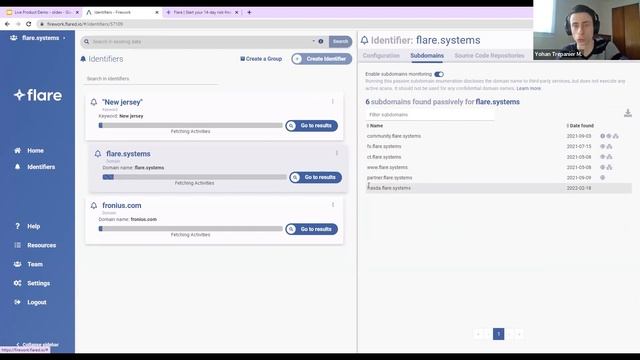Select the Subdomains tab
640x360 pixels.
(427, 56)
